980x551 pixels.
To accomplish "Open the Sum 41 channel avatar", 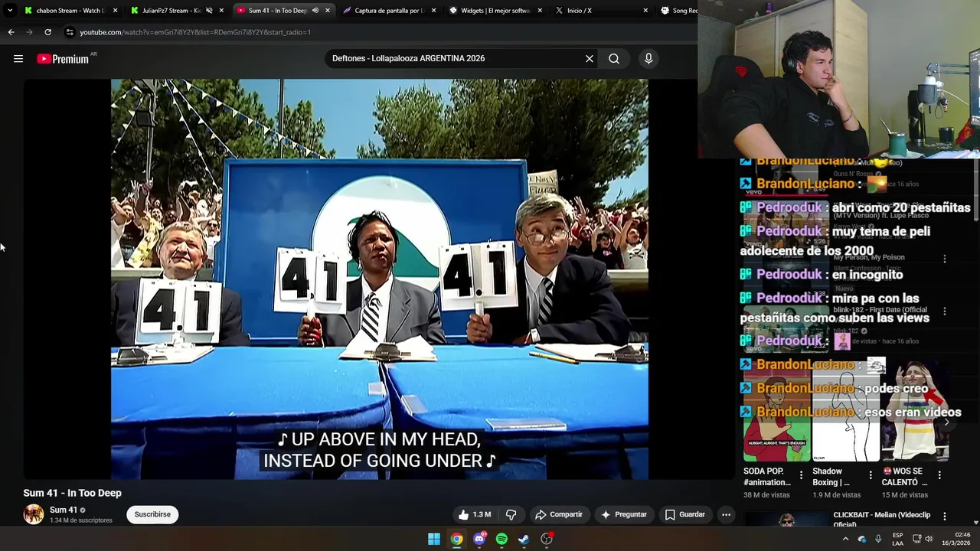I will pyautogui.click(x=34, y=514).
